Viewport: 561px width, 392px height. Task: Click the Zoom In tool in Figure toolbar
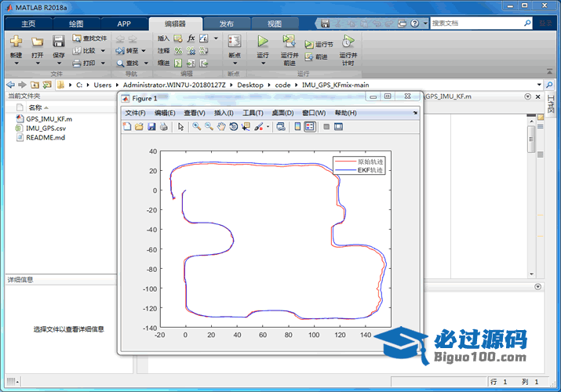coord(197,126)
